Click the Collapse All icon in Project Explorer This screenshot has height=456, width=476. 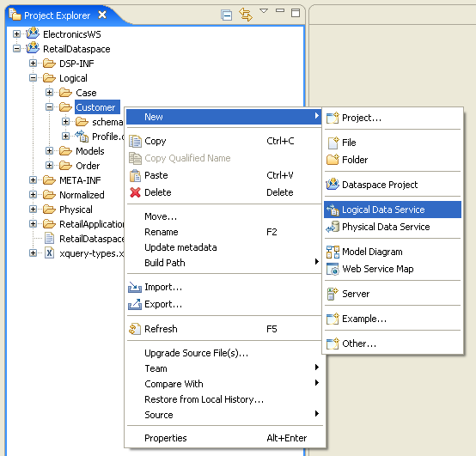click(227, 15)
